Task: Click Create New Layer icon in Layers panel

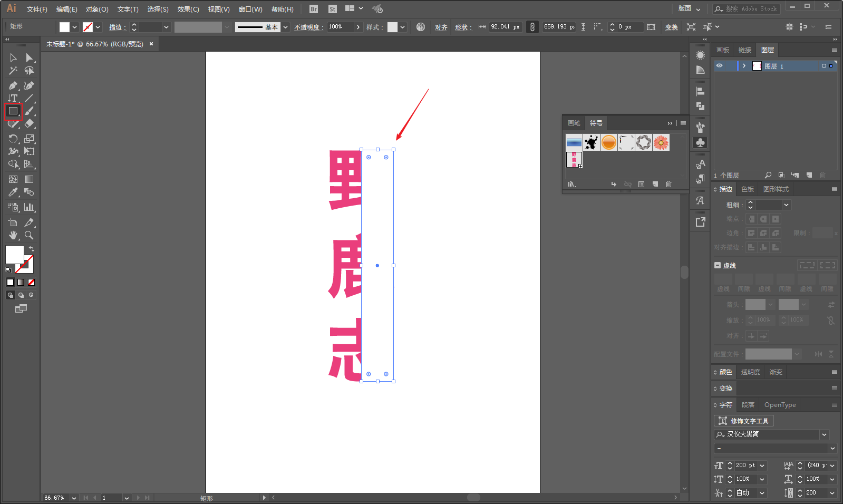Action: [x=809, y=175]
